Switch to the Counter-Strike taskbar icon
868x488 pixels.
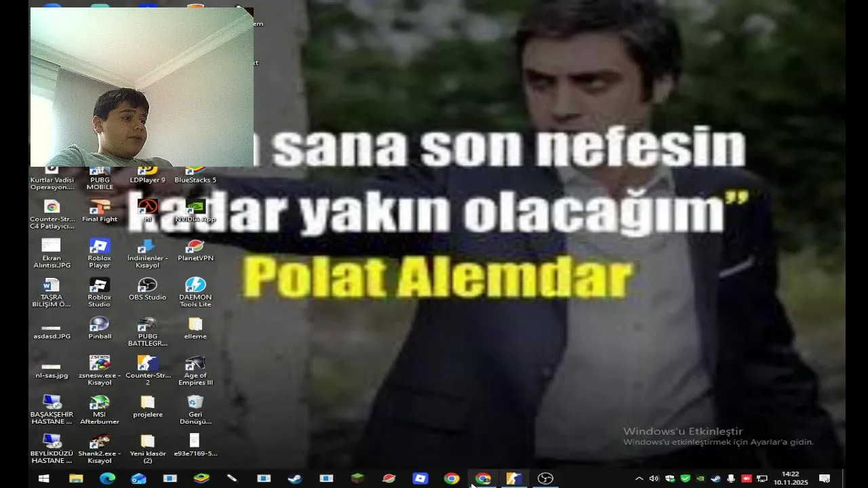[513, 479]
